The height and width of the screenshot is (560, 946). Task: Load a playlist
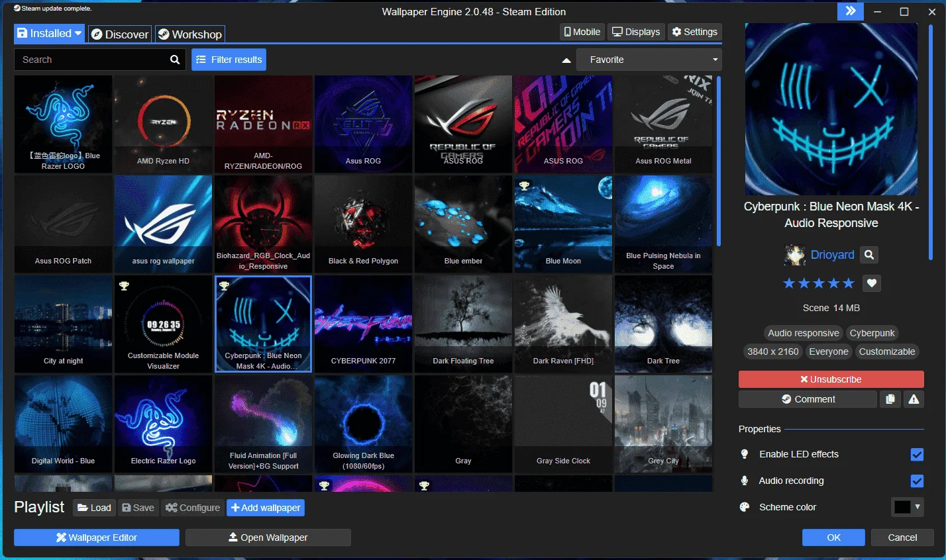pos(94,508)
